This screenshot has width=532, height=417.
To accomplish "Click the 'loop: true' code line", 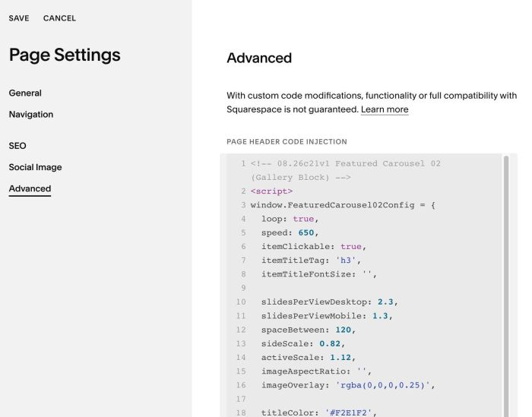I will tap(290, 219).
